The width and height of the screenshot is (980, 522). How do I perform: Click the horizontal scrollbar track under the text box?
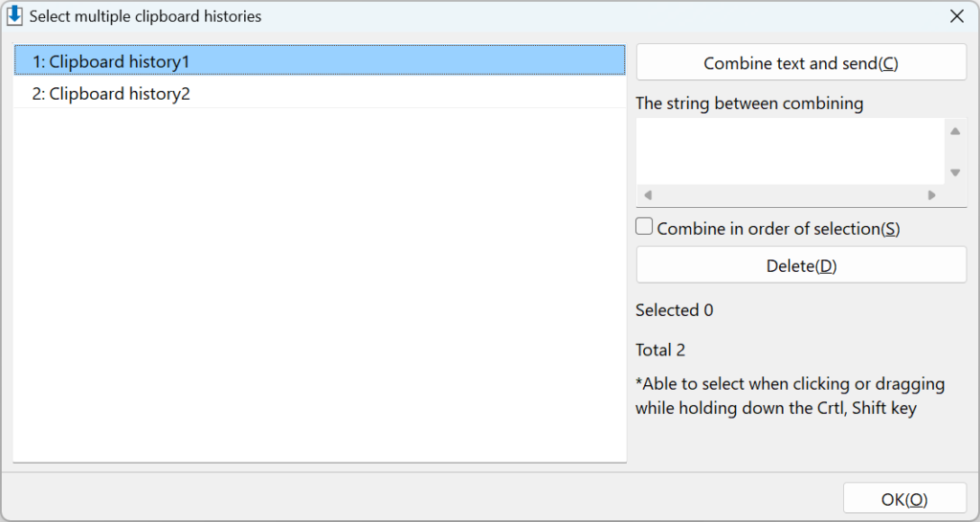[790, 195]
